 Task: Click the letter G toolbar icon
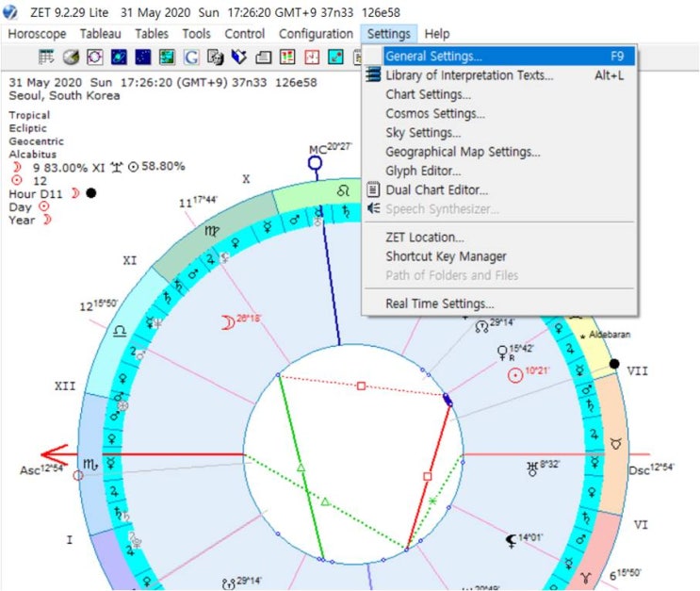coord(191,57)
